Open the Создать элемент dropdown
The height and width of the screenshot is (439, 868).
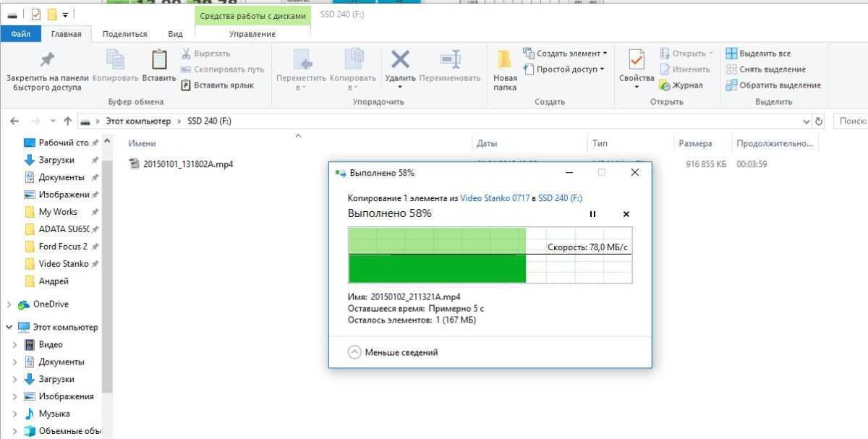tap(566, 54)
